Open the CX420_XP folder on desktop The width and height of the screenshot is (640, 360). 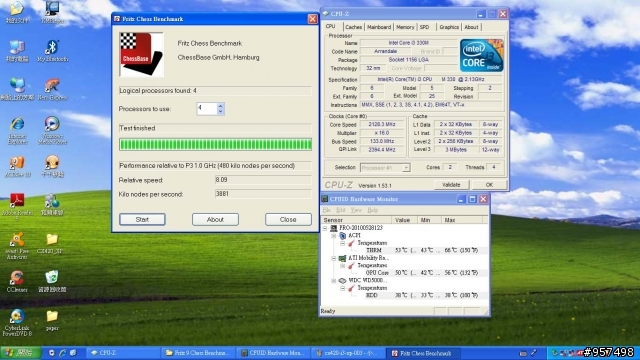coord(52,243)
